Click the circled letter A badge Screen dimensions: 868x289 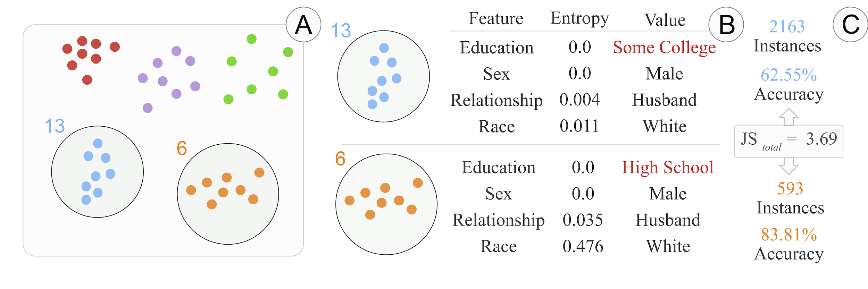pos(303,25)
